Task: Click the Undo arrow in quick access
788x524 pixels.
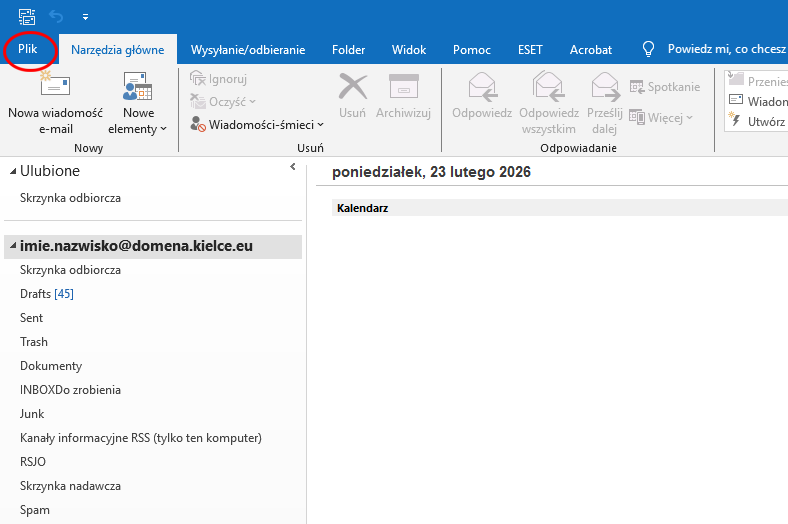Action: [x=56, y=17]
